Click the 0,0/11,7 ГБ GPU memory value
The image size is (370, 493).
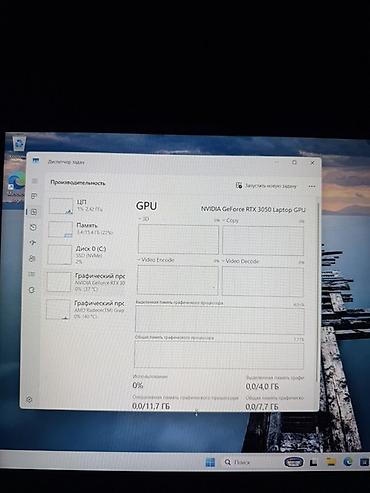pos(151,406)
